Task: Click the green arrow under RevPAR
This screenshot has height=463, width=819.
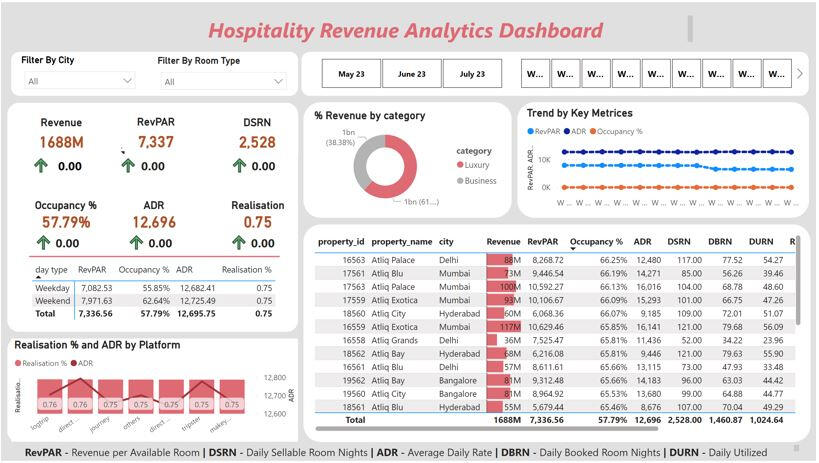Action: click(x=128, y=166)
